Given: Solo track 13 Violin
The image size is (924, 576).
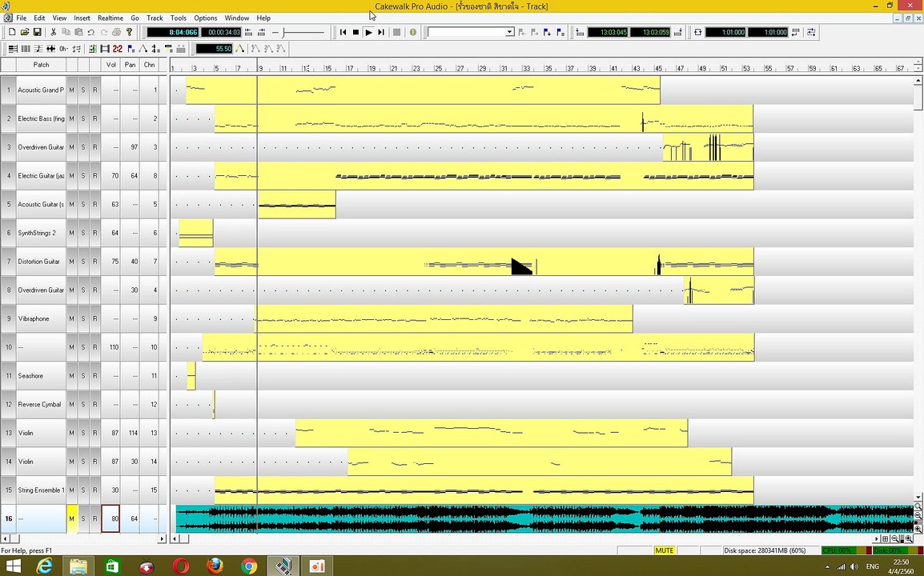Looking at the screenshot, I should pyautogui.click(x=83, y=433).
